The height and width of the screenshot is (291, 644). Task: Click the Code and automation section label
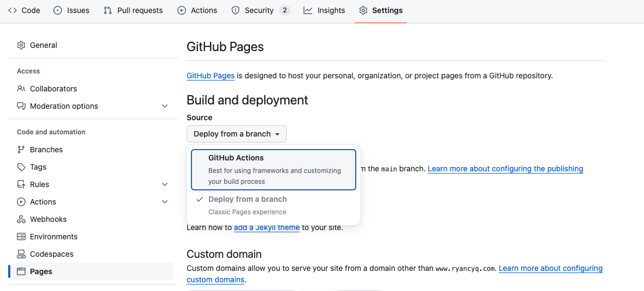51,132
